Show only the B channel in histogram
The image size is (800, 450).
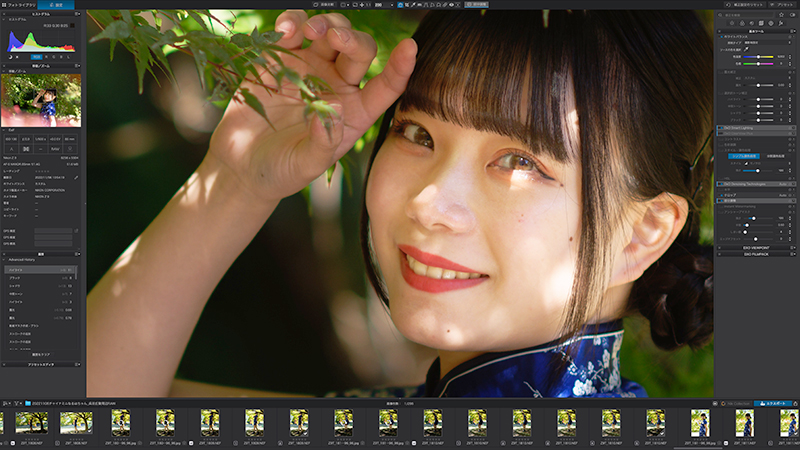(x=61, y=57)
